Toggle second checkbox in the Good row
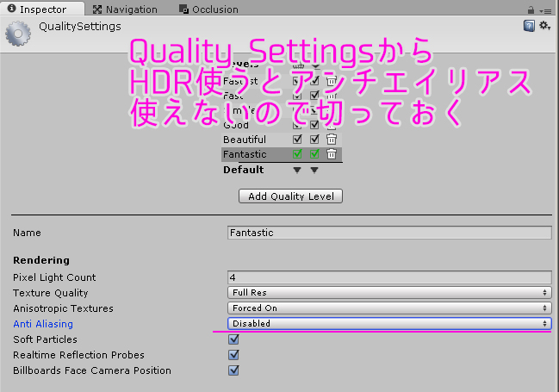 click(x=314, y=125)
